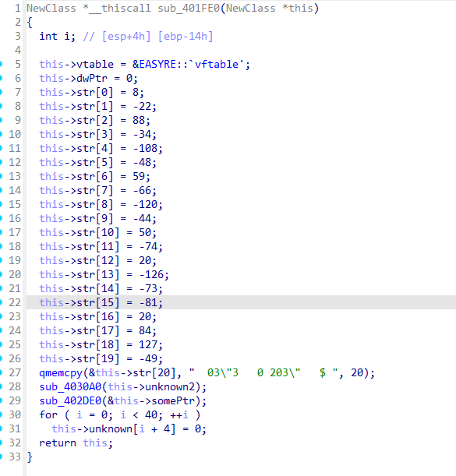Open function sub_4030A0

click(x=70, y=386)
